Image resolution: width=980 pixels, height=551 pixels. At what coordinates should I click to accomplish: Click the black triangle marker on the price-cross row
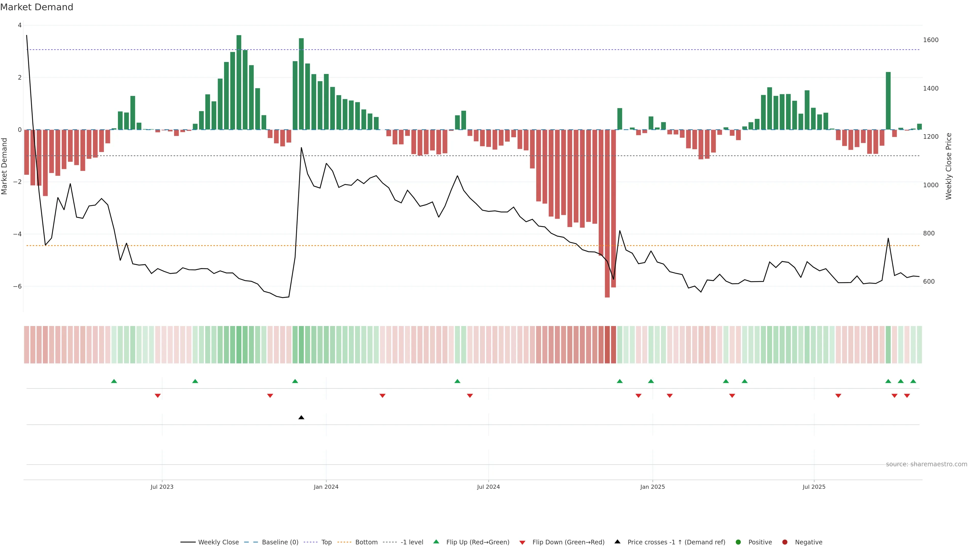pos(301,418)
